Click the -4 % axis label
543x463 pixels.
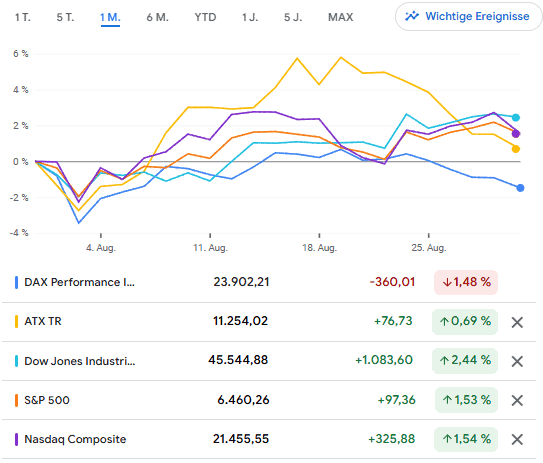(19, 233)
